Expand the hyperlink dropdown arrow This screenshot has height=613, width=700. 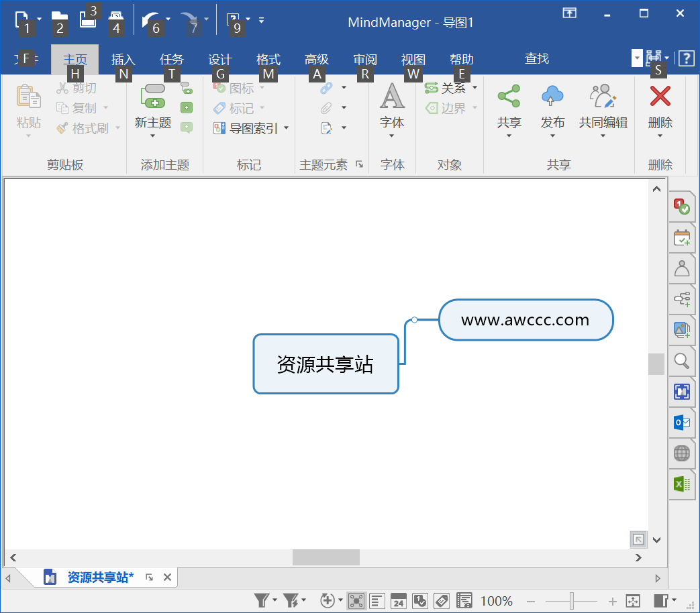pyautogui.click(x=344, y=88)
